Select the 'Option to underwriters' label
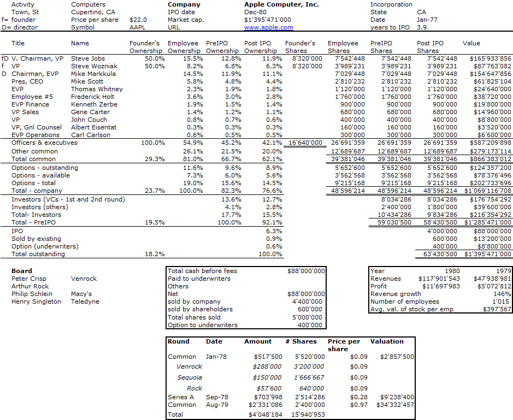Screen dimensions: 513x420 click(203, 325)
